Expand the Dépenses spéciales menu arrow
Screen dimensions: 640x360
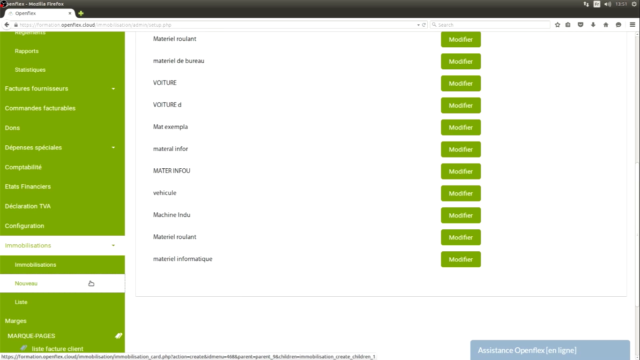coord(113,147)
